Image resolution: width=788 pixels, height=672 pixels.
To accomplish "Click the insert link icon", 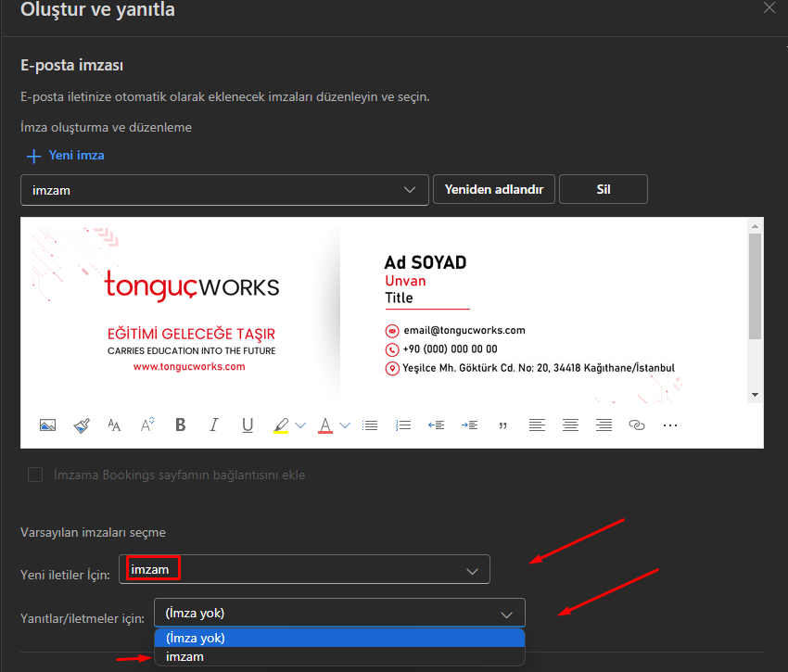I will tap(637, 425).
